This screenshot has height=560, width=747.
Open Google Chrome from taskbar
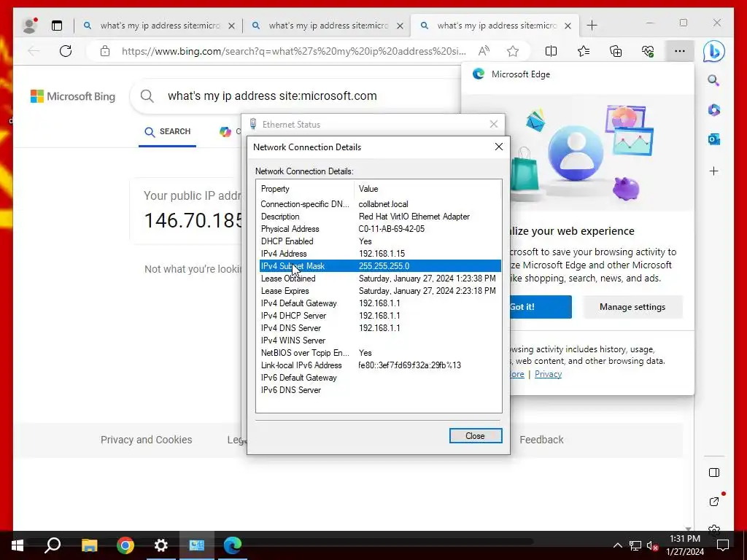pyautogui.click(x=125, y=545)
